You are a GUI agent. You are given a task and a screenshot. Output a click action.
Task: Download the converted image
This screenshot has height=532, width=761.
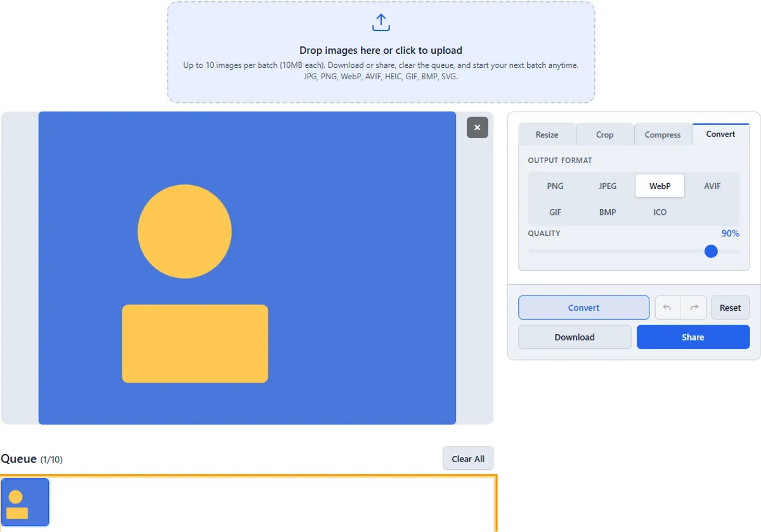[x=575, y=337]
